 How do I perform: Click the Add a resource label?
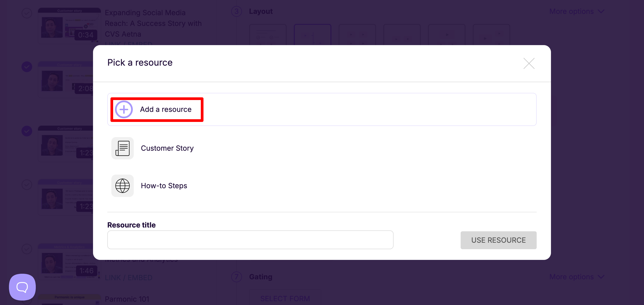point(166,109)
